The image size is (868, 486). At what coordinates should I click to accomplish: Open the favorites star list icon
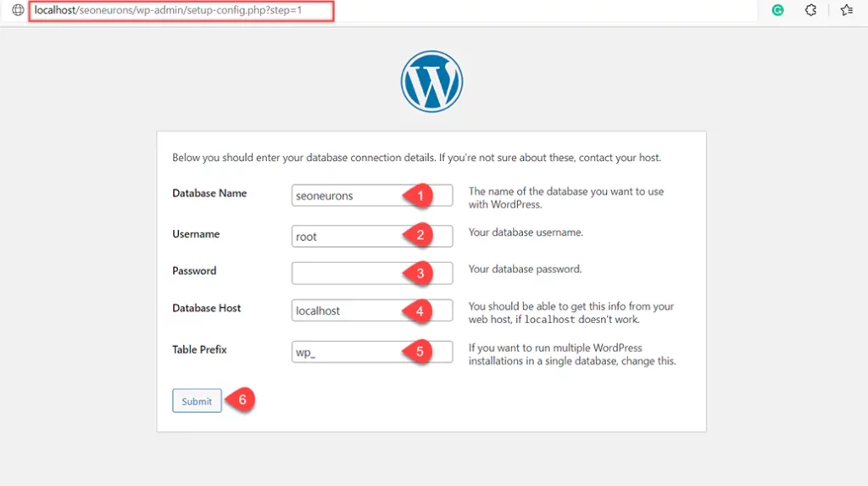coord(847,10)
